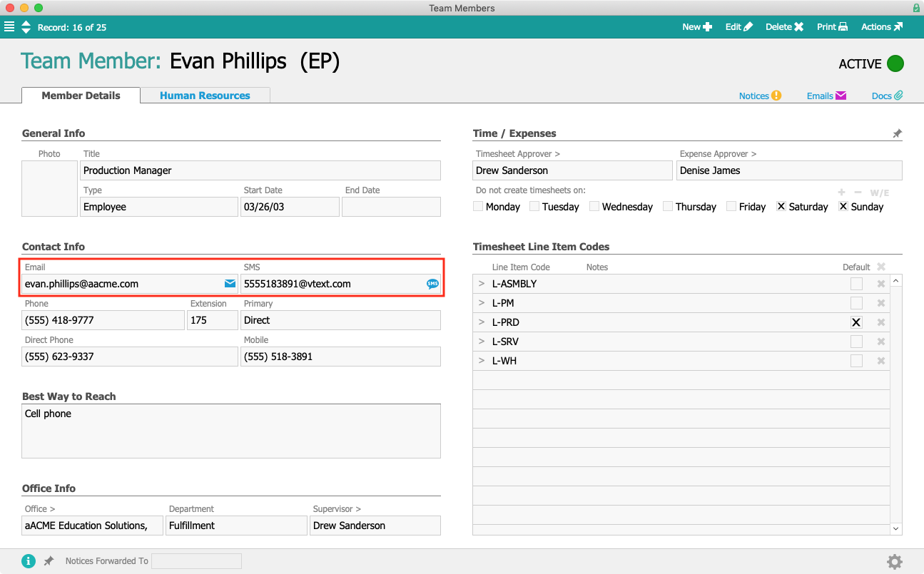Click the blue info icon
This screenshot has width=924, height=574.
pyautogui.click(x=29, y=561)
